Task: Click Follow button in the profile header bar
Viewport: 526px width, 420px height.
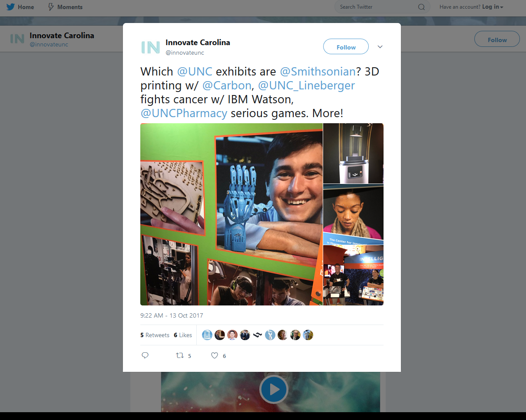Action: (x=497, y=39)
